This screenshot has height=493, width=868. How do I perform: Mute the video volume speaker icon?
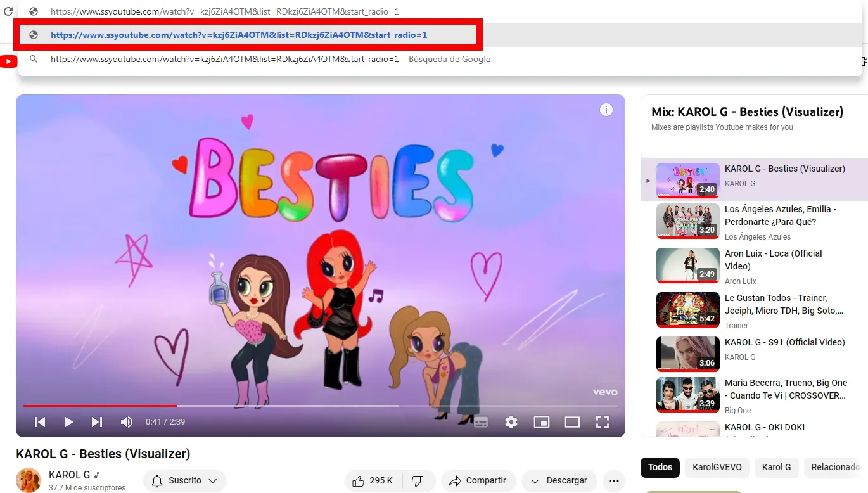click(x=127, y=422)
